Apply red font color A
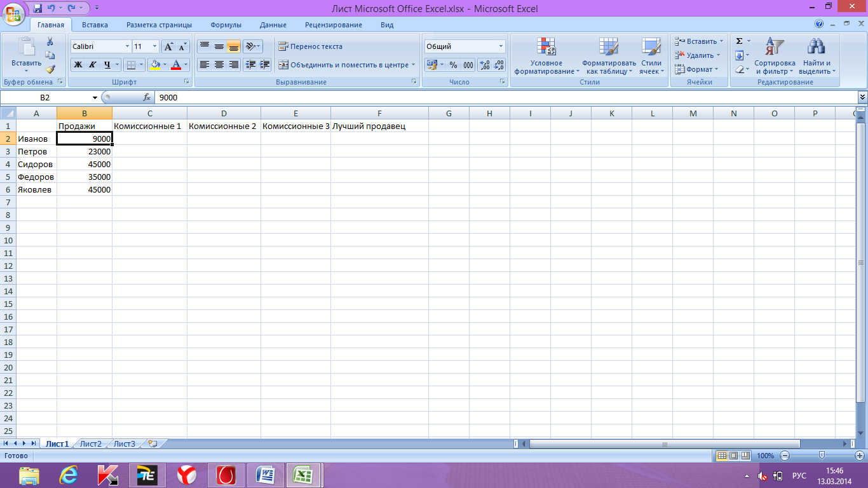Viewport: 868px width, 488px height. click(x=176, y=64)
